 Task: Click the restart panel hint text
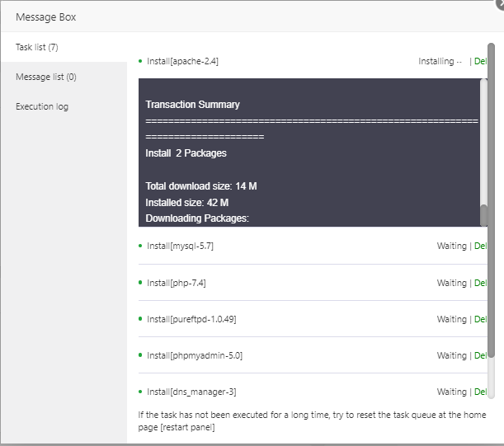click(312, 421)
